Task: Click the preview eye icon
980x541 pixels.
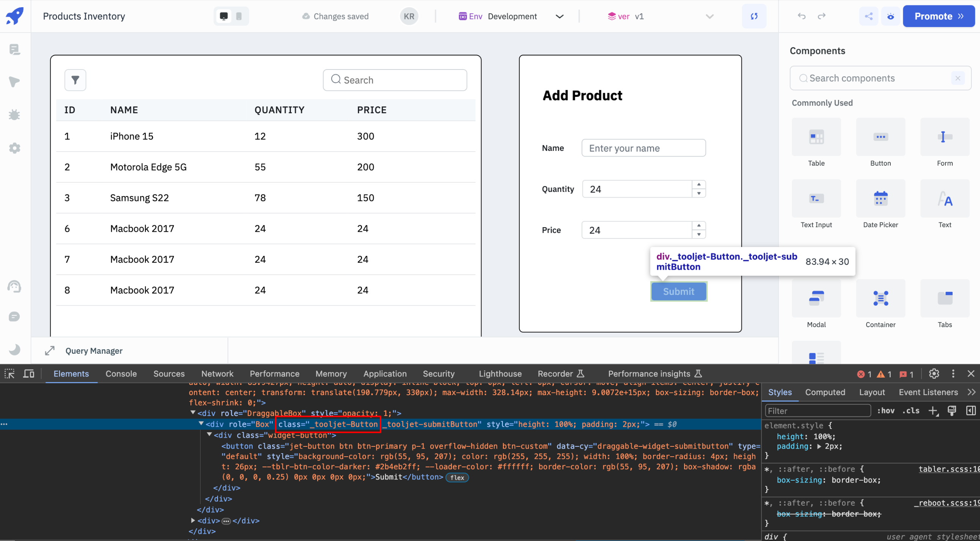Action: point(891,16)
